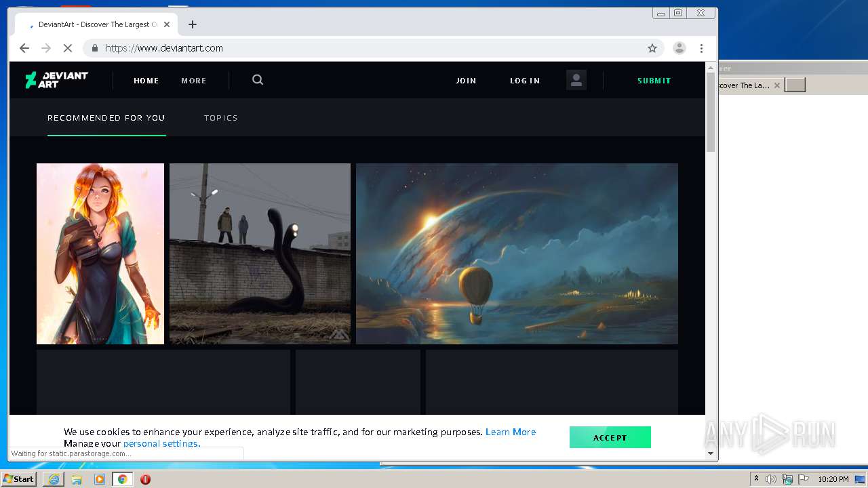Open the search magnifier icon
The image size is (868, 488).
(x=258, y=80)
